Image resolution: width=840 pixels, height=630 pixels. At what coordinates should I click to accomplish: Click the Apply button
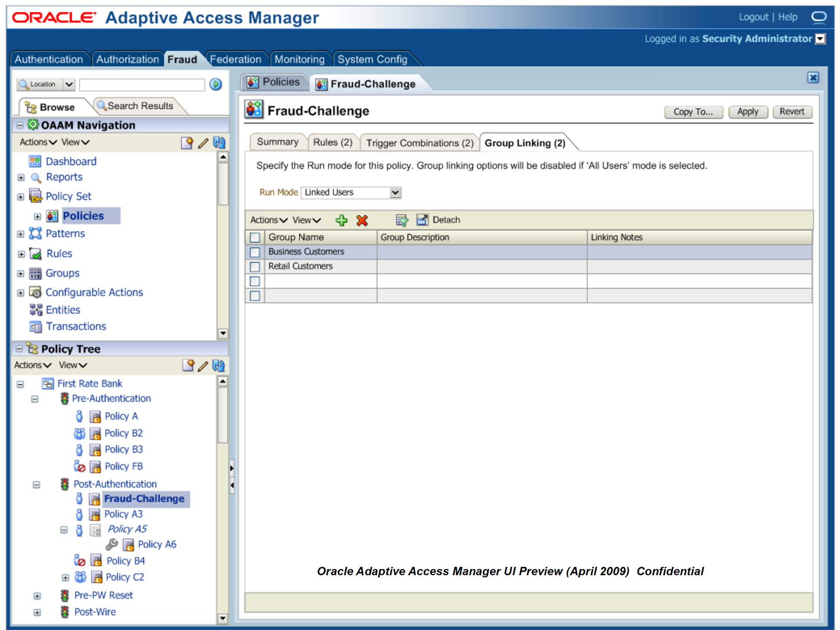pos(747,112)
